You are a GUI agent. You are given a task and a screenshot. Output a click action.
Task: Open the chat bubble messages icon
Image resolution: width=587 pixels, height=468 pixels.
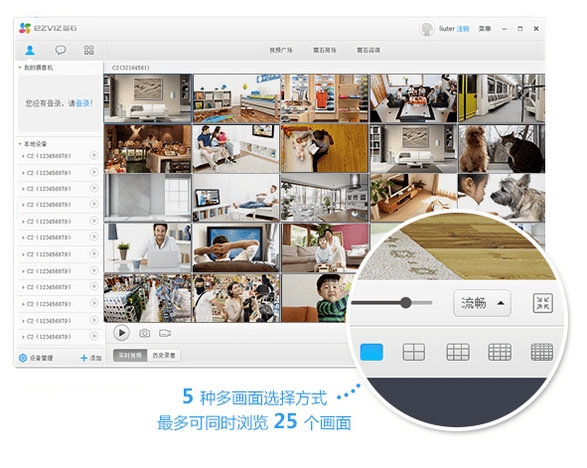(x=60, y=50)
